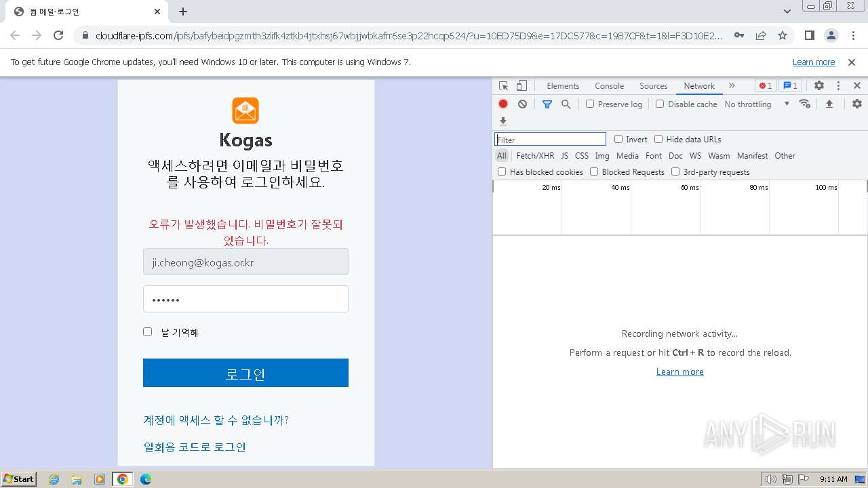Click the email field ji.cheong@kogas.or.kr
This screenshot has width=868, height=488.
tap(245, 262)
